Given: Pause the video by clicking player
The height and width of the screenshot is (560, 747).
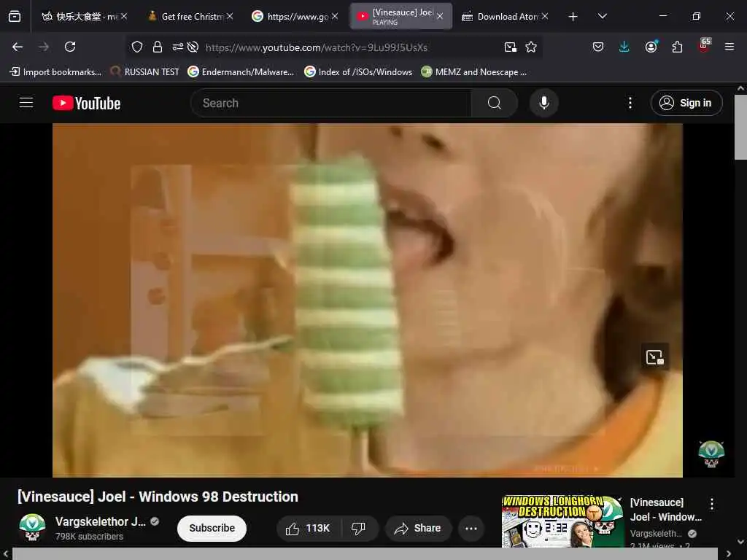Looking at the screenshot, I should point(368,300).
